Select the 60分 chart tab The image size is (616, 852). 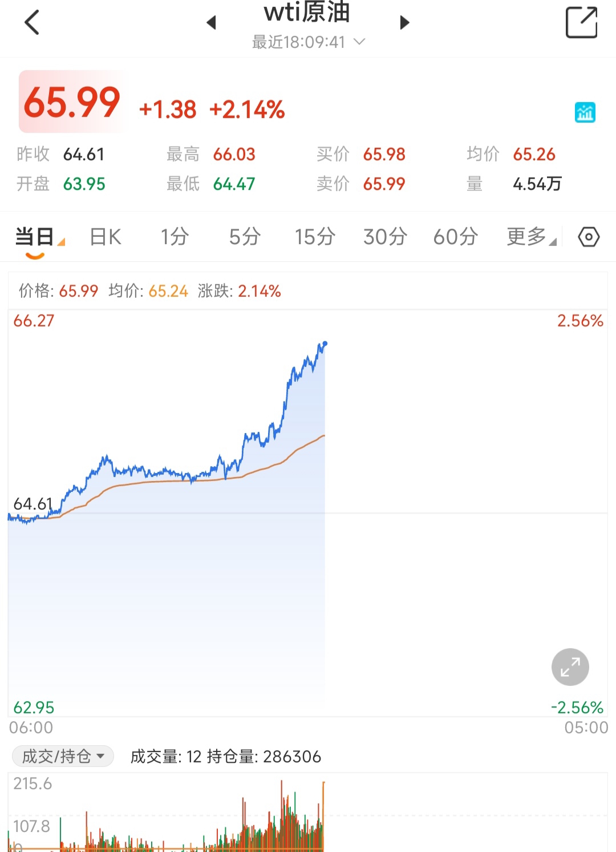[455, 237]
